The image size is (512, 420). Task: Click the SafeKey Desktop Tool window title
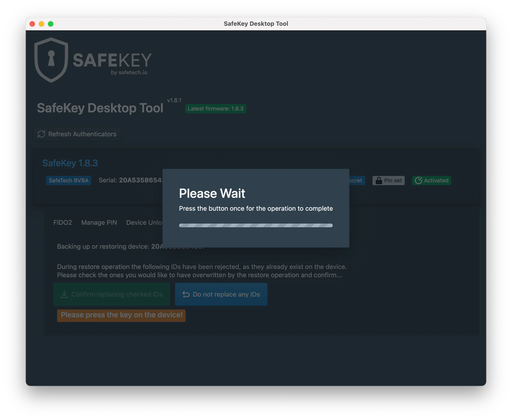tap(256, 24)
